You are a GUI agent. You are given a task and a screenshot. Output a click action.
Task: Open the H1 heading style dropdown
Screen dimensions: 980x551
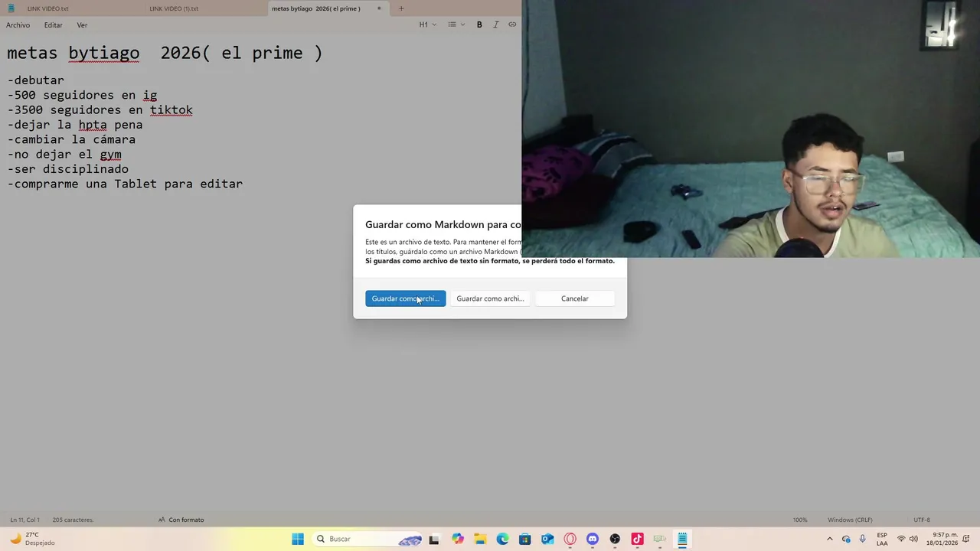(427, 24)
